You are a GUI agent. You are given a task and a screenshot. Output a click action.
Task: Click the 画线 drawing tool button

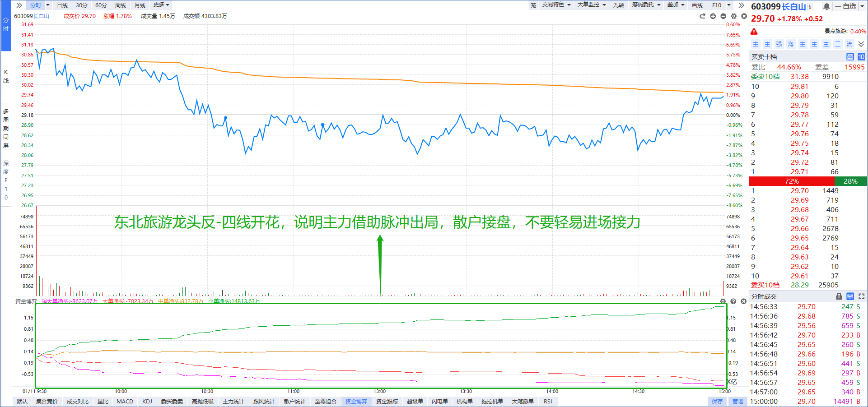click(697, 5)
